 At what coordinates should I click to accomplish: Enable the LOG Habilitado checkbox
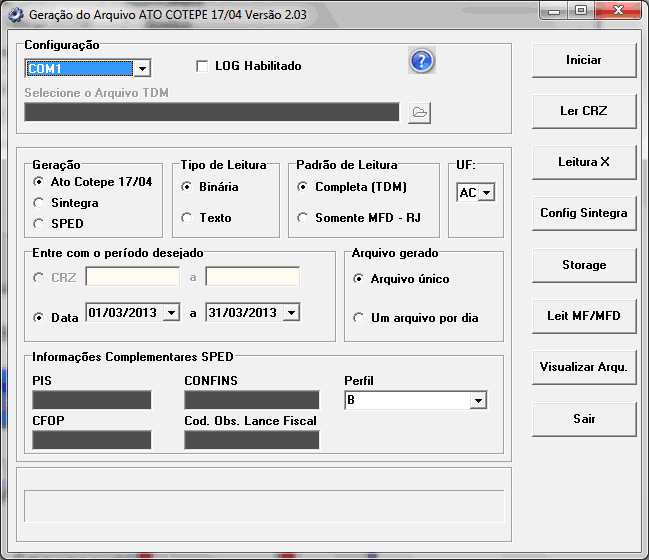click(203, 66)
